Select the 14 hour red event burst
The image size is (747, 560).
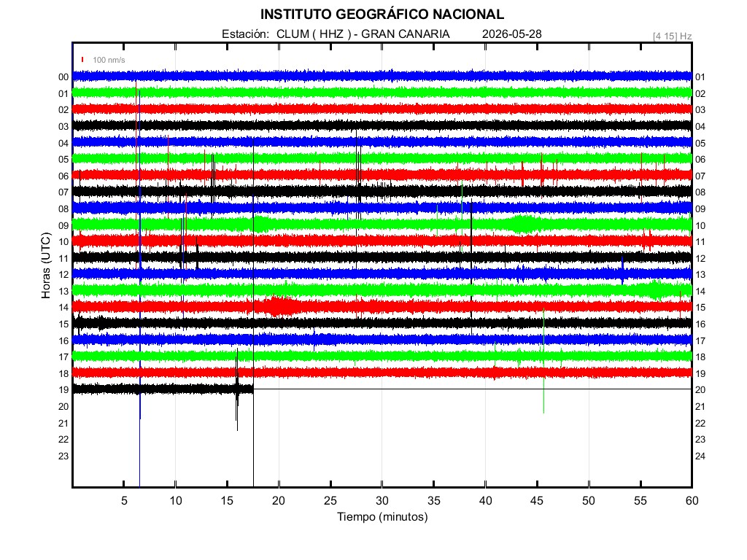pyautogui.click(x=280, y=306)
